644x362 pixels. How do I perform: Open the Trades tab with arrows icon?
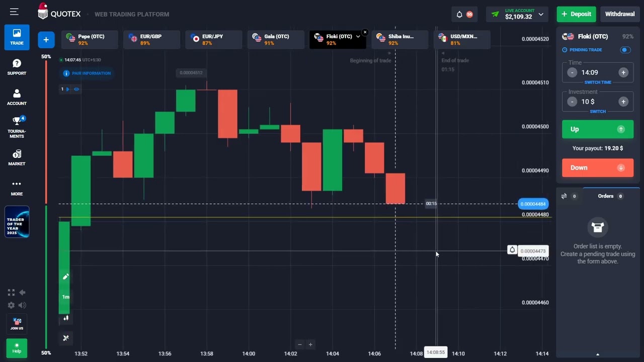pos(569,196)
